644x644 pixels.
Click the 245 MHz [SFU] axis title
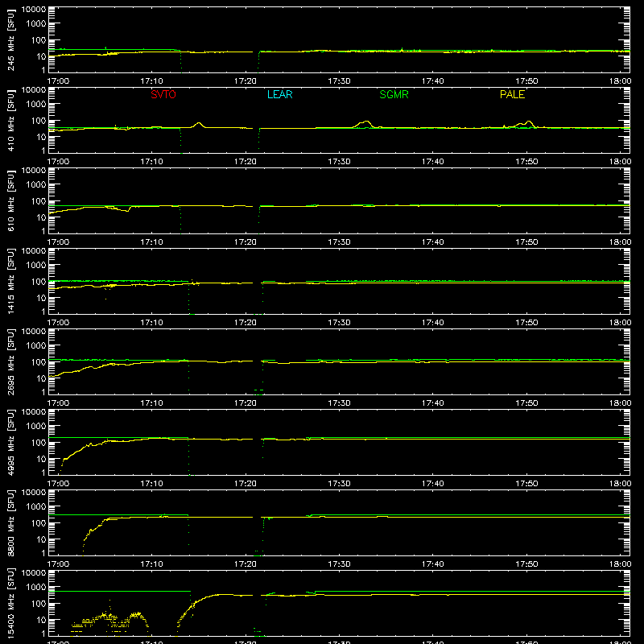coord(10,39)
